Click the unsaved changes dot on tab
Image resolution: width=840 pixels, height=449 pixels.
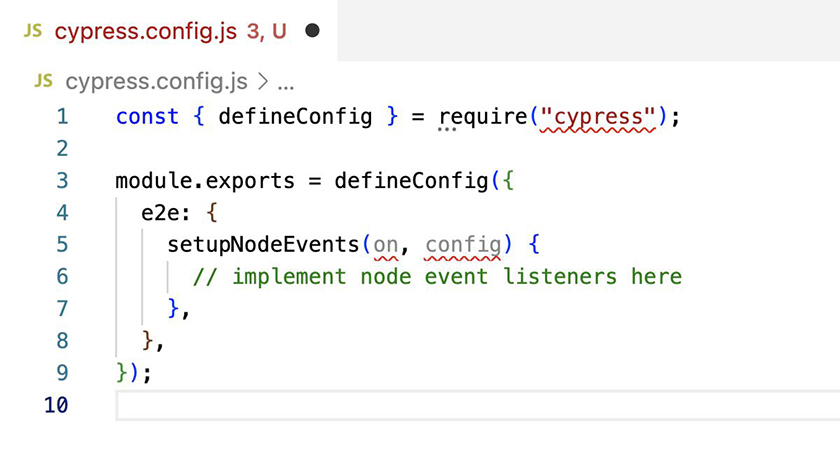pyautogui.click(x=312, y=31)
